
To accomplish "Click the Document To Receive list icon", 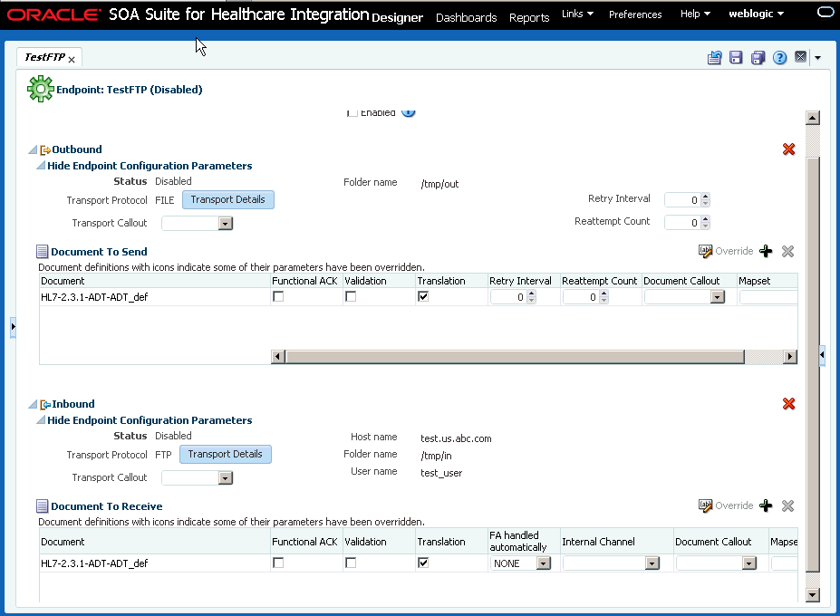I will 43,505.
